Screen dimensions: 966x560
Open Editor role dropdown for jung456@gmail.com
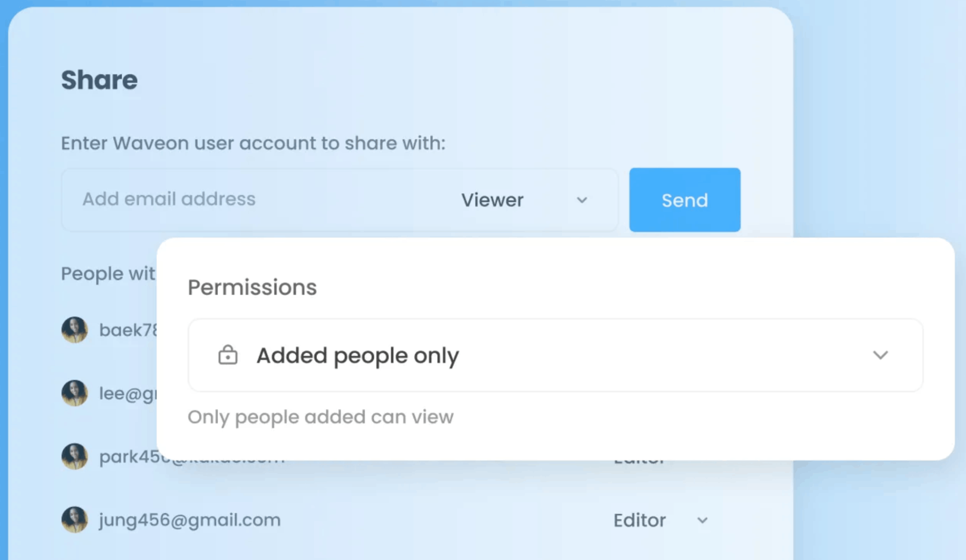661,520
